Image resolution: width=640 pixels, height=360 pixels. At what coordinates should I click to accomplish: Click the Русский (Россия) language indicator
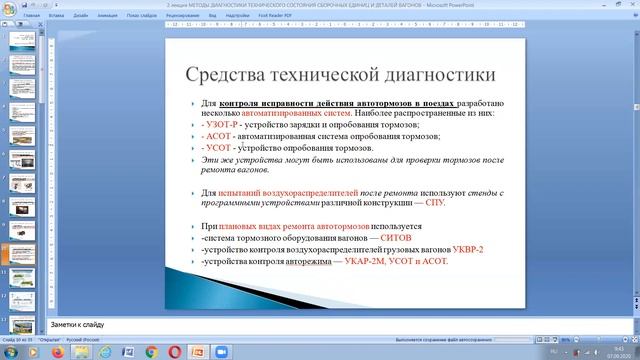(x=83, y=340)
